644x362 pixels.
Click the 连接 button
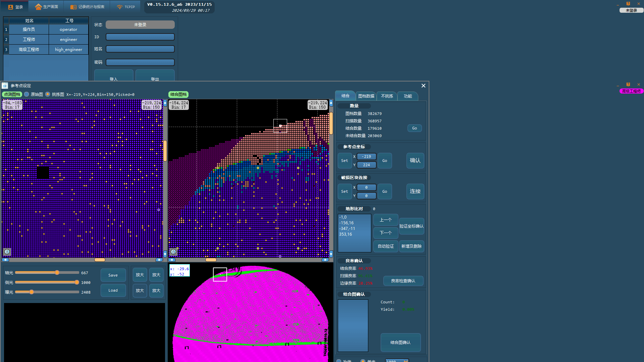point(415,191)
